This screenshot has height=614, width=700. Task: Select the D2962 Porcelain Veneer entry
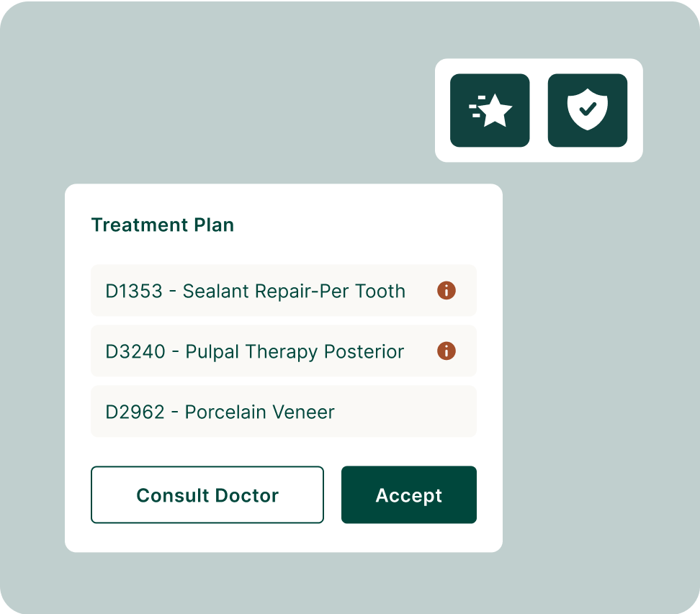(x=284, y=412)
